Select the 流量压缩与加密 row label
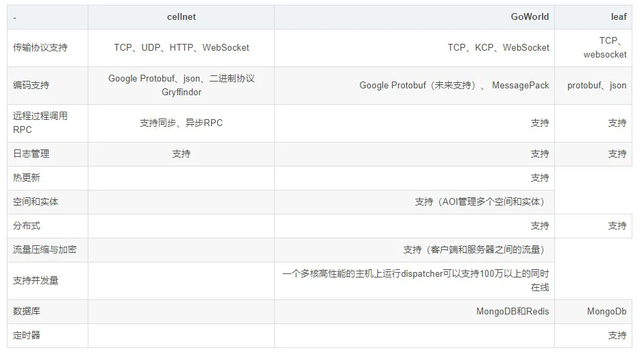This screenshot has height=359, width=644. 45,250
